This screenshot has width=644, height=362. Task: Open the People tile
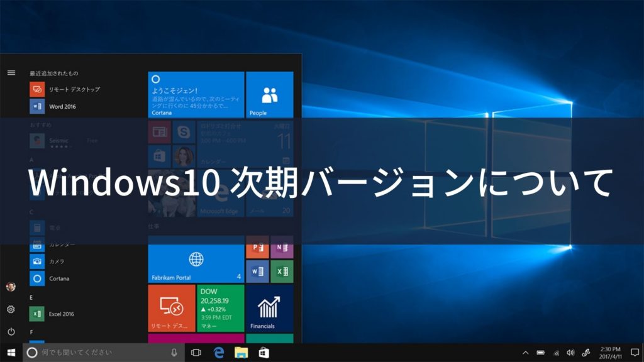tap(269, 95)
